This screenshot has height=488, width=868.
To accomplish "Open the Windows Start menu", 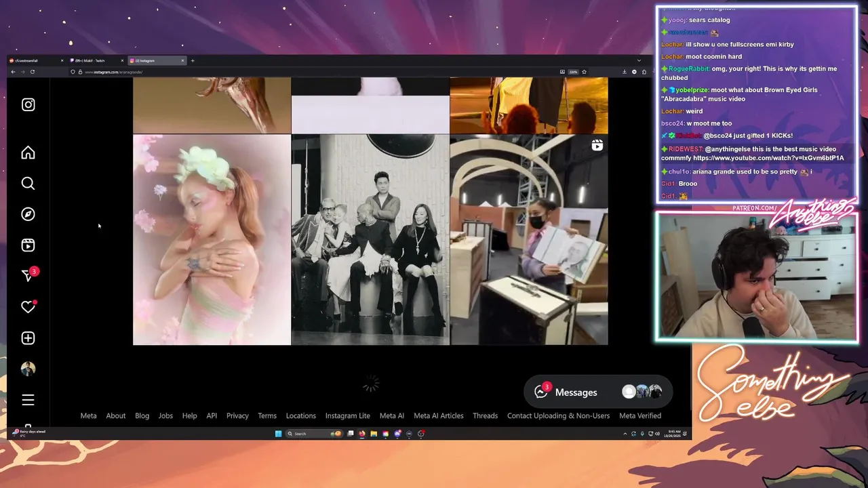I will click(x=278, y=434).
